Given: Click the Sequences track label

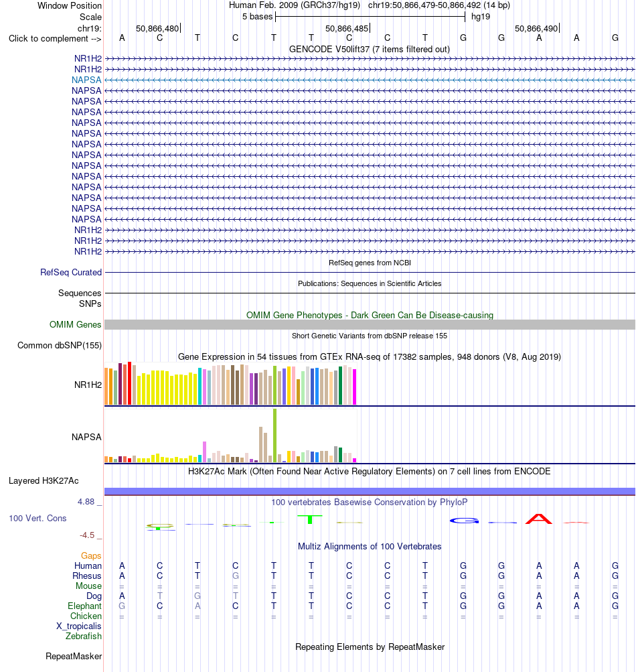Looking at the screenshot, I should click(x=80, y=293).
